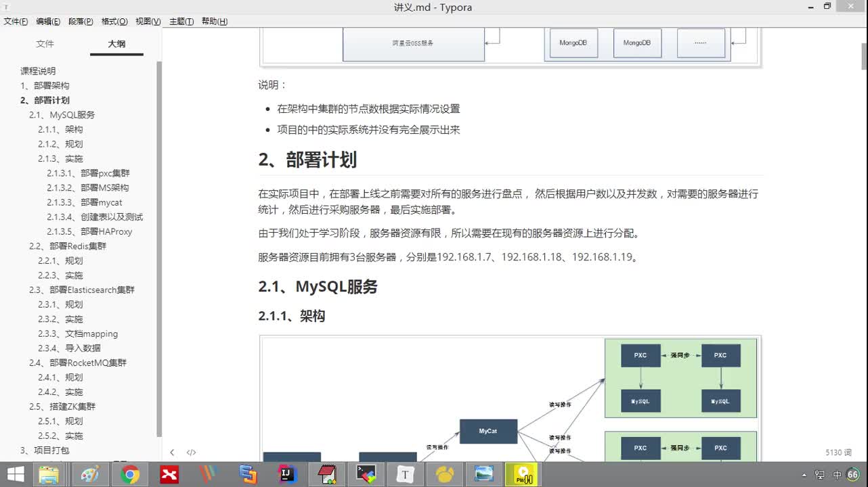
Task: Open outline item 2.1.3、实施
Action: pos(60,159)
